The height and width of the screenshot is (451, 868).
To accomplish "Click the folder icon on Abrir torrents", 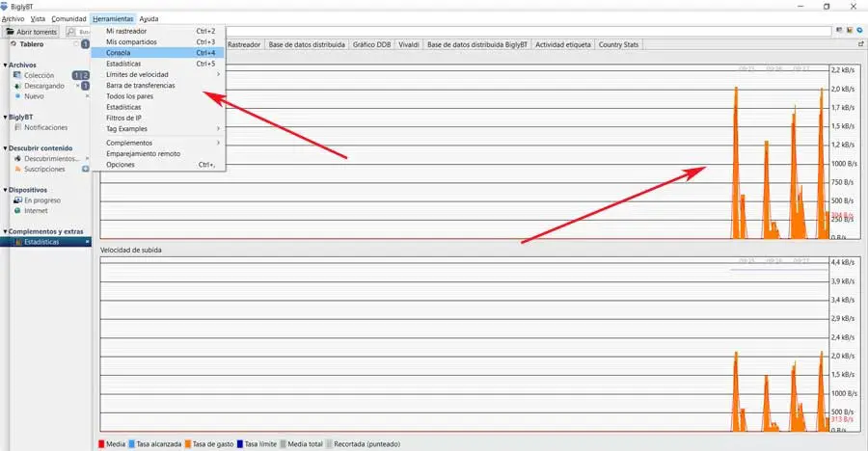I will pyautogui.click(x=10, y=32).
